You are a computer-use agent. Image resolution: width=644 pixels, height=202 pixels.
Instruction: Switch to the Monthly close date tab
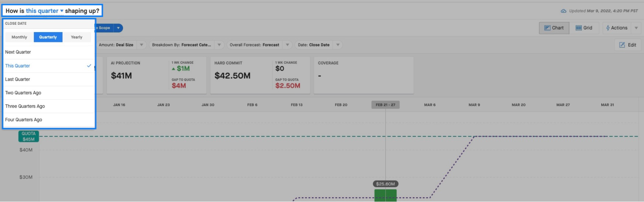19,37
